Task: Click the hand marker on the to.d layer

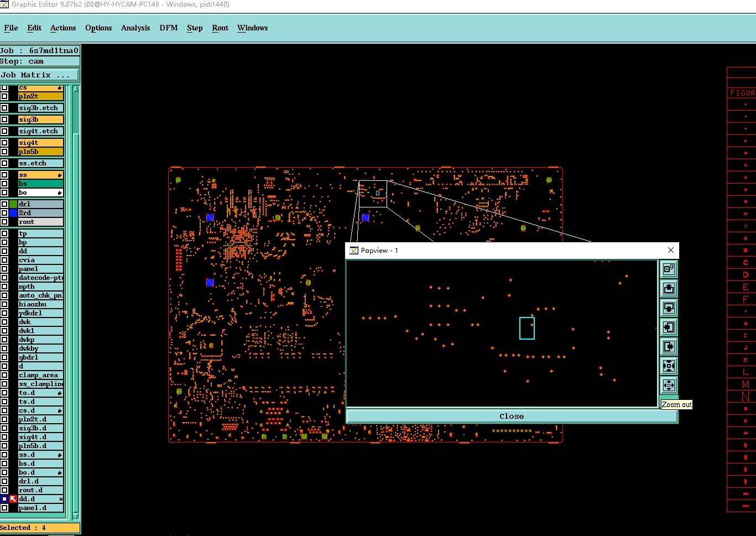Action: click(x=60, y=393)
